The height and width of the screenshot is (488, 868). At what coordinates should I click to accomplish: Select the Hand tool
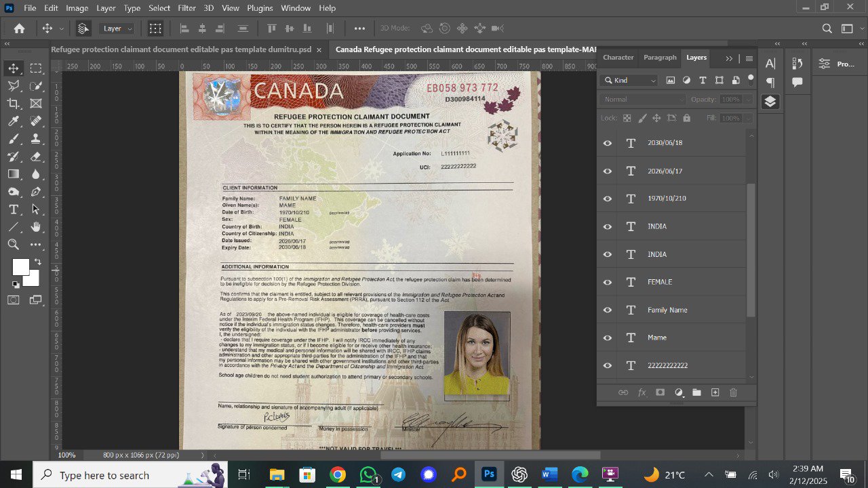pos(36,227)
